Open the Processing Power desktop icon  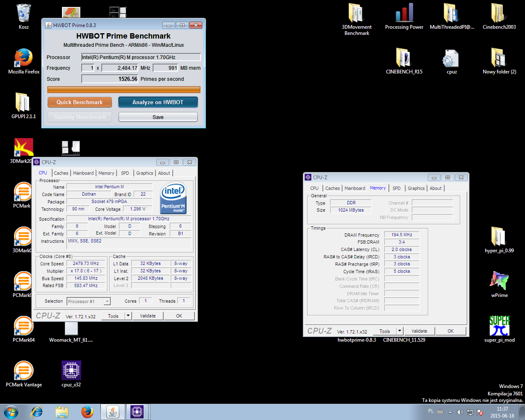pyautogui.click(x=404, y=16)
